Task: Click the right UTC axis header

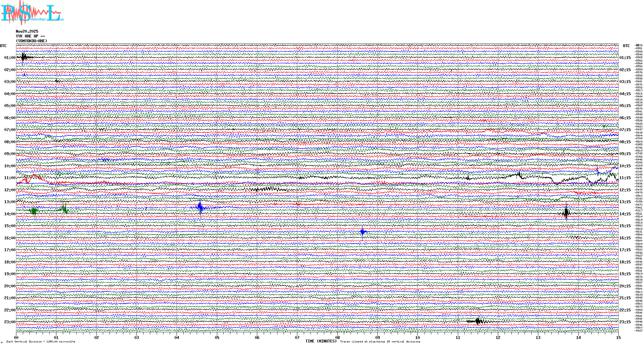Action: (626, 46)
